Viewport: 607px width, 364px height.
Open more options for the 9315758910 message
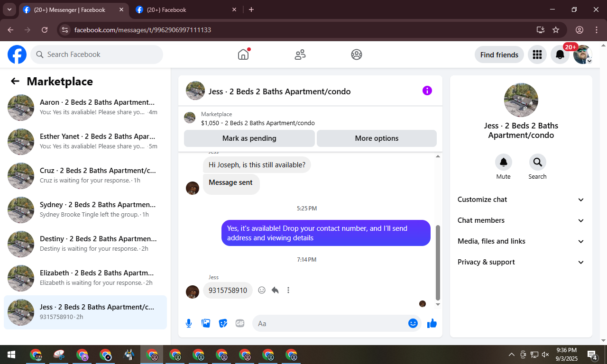(288, 290)
